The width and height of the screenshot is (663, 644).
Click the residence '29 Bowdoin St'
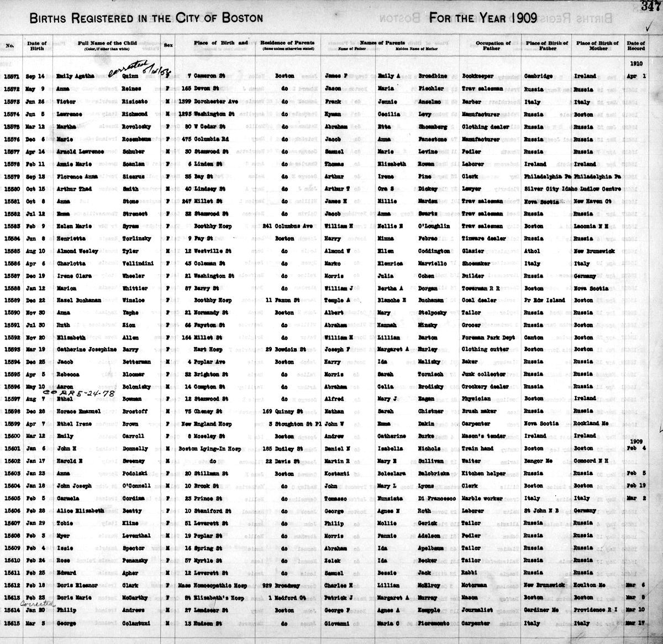click(x=286, y=349)
